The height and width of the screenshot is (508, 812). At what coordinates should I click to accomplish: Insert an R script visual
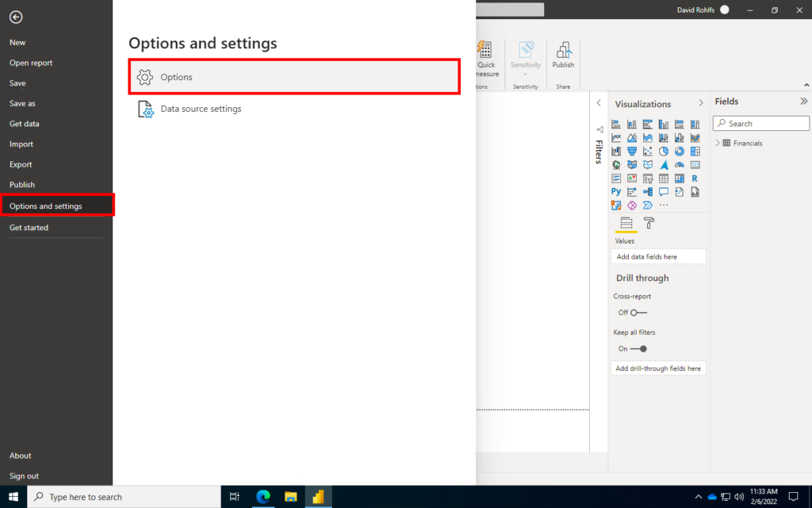click(x=695, y=178)
